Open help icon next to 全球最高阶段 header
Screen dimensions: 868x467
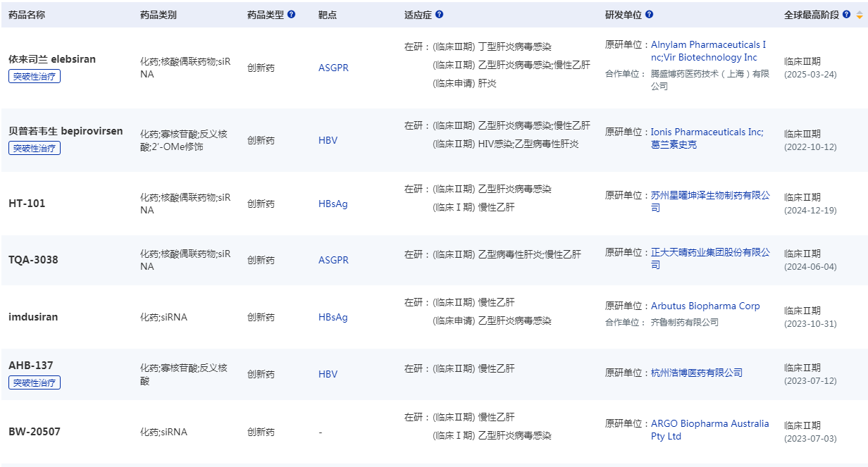click(x=848, y=14)
